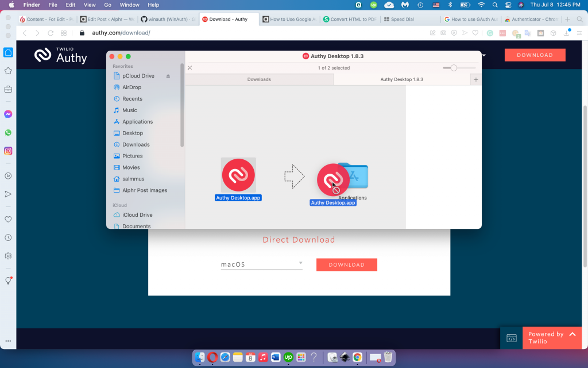This screenshot has height=368, width=588.
Task: Open new browser tab with plus
Action: 567,19
